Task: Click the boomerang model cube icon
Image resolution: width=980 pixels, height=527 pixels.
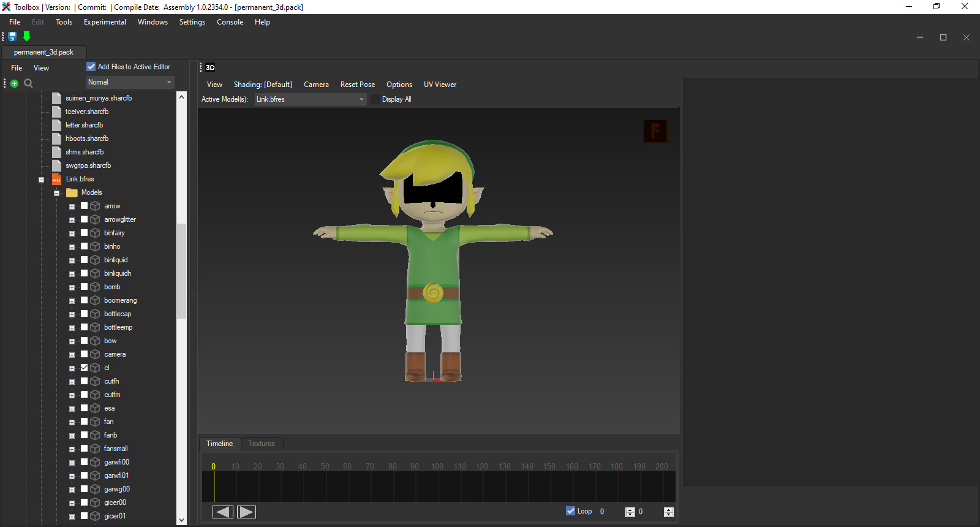Action: pos(95,300)
